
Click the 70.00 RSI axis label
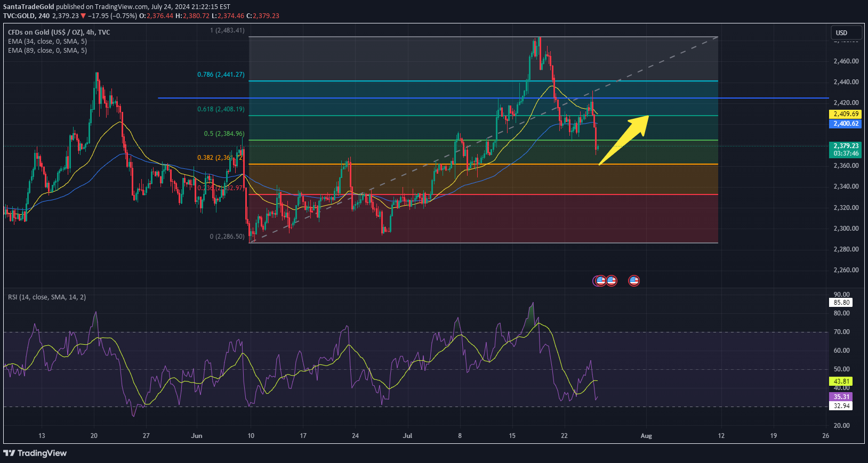pos(842,332)
